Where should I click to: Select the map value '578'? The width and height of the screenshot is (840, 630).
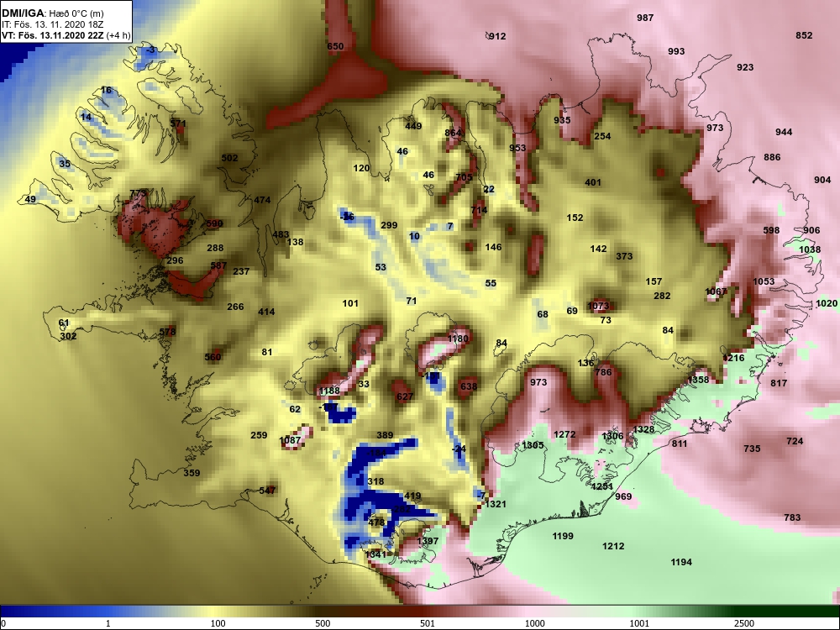(x=167, y=332)
